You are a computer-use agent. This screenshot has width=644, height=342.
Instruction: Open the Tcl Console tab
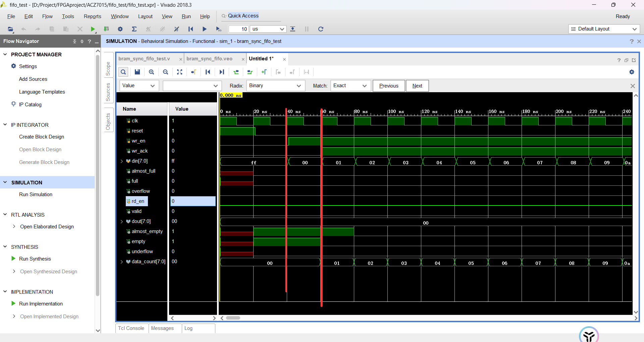click(x=131, y=328)
